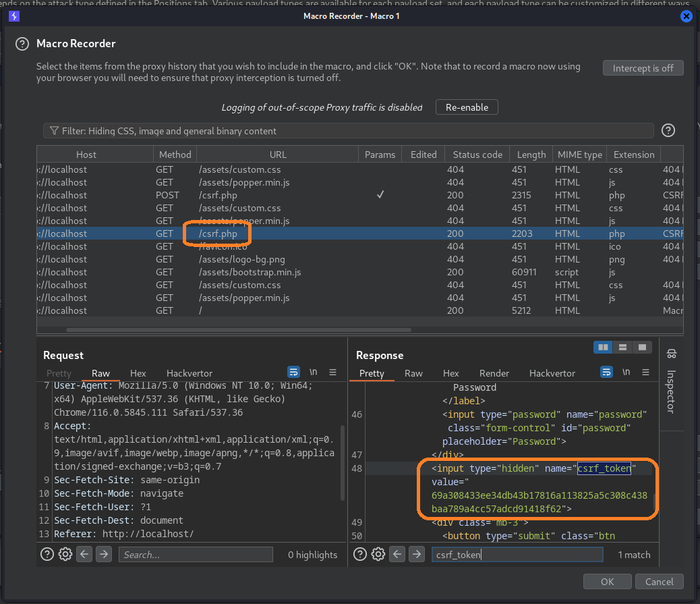700x604 pixels.
Task: Sort table by Status code column
Action: click(477, 155)
